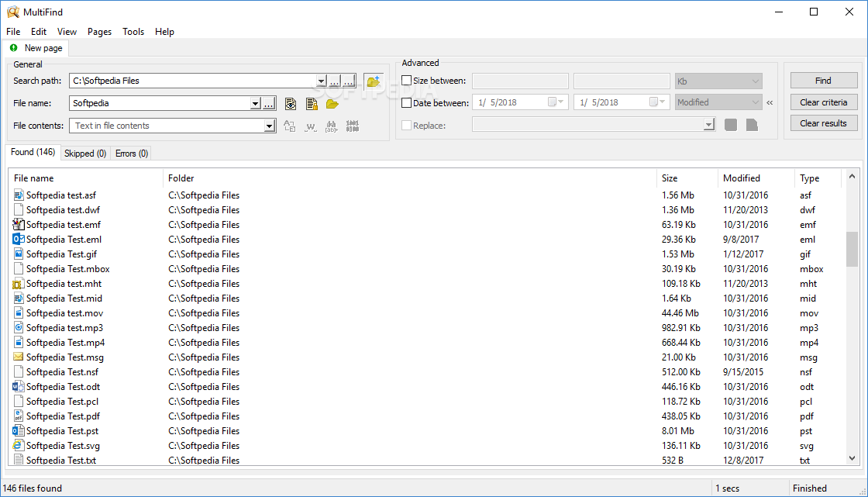
Task: Toggle the whole word W icon
Action: 311,126
